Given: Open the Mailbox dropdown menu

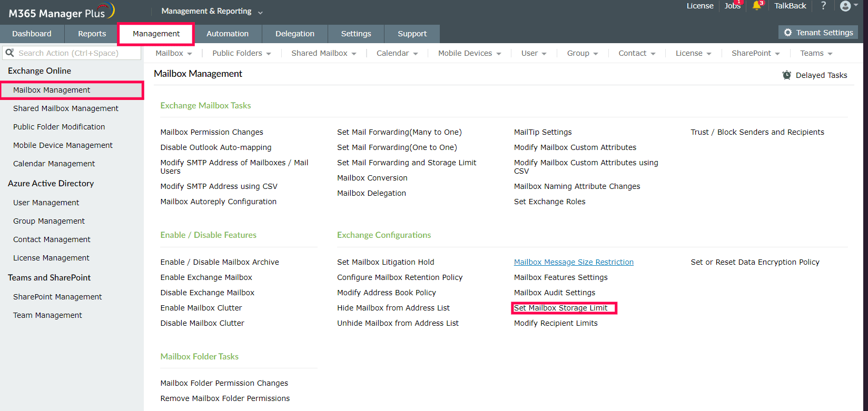Looking at the screenshot, I should point(174,53).
